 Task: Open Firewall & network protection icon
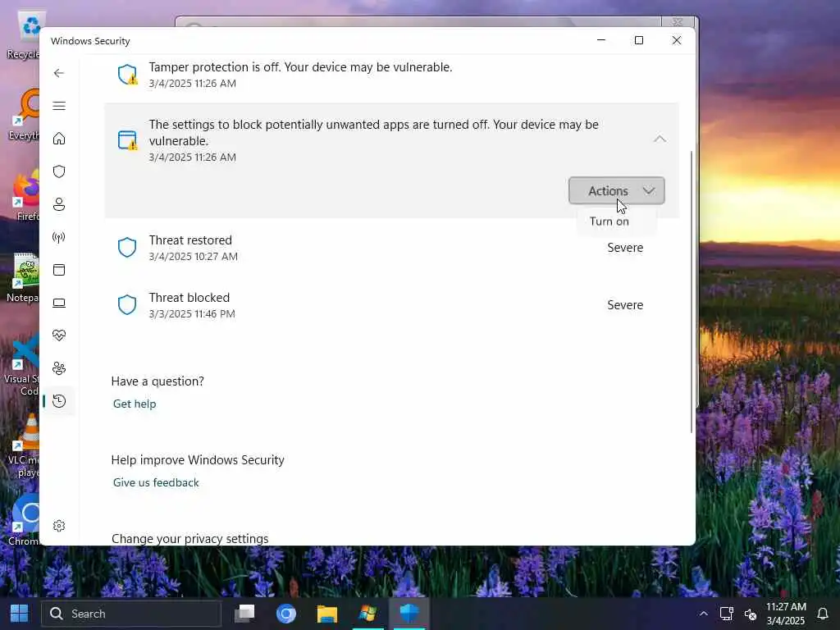point(59,237)
